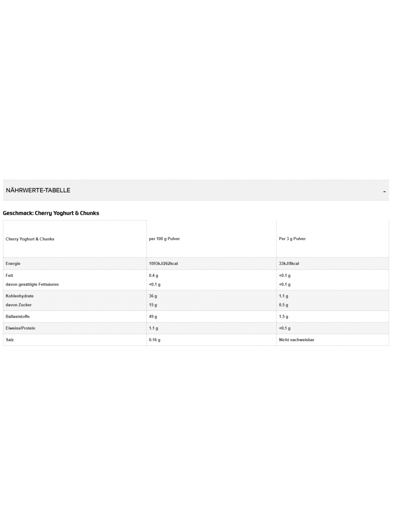This screenshot has height=532, width=412.
Task: Select the 36 g carbohydrate value
Action: (153, 296)
